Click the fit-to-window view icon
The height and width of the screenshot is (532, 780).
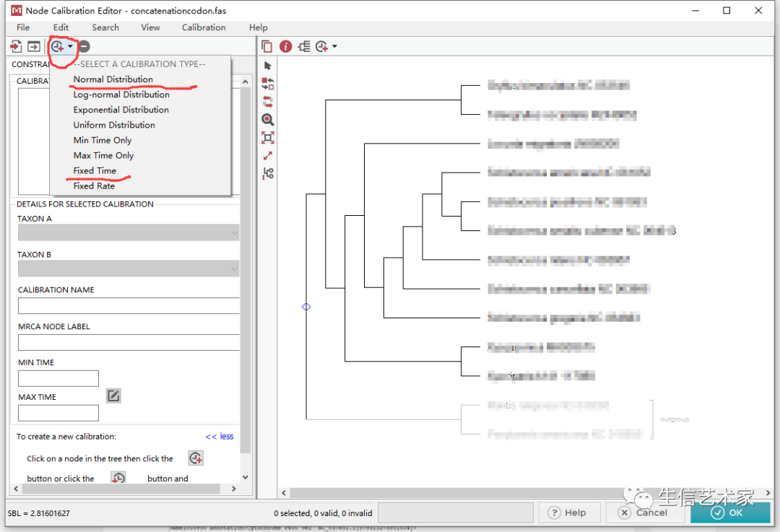coord(267,138)
